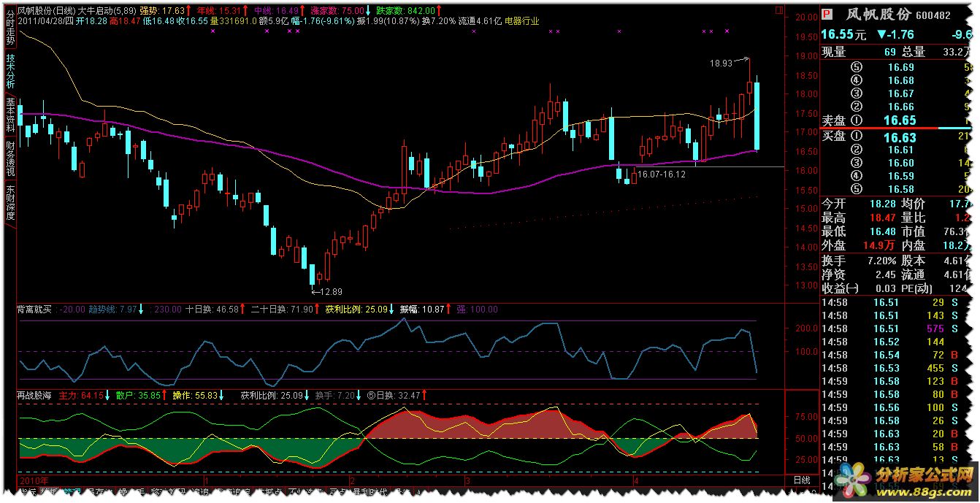Click the current price 16.55元
The image size is (980, 503).
pyautogui.click(x=843, y=34)
